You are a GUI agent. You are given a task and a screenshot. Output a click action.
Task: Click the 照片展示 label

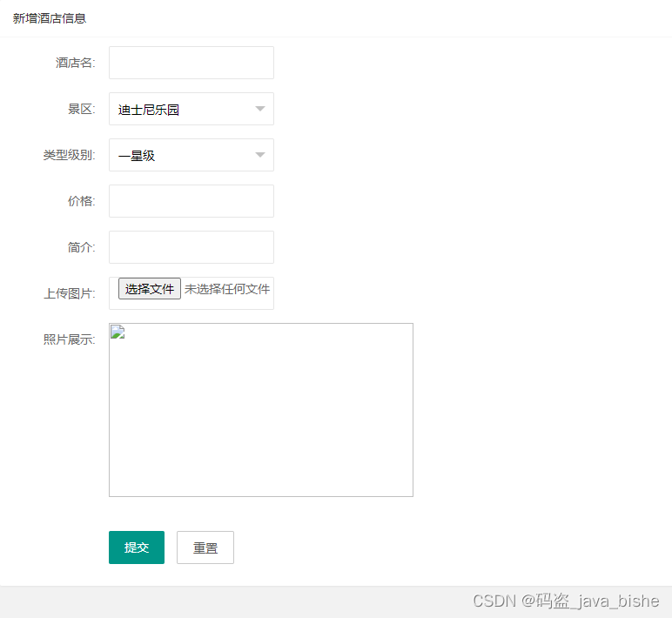[x=69, y=339]
